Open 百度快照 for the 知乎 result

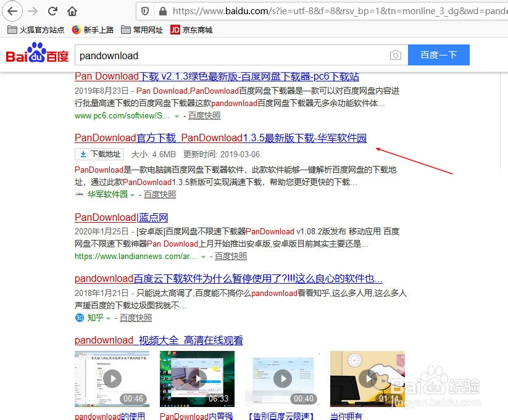(136, 318)
